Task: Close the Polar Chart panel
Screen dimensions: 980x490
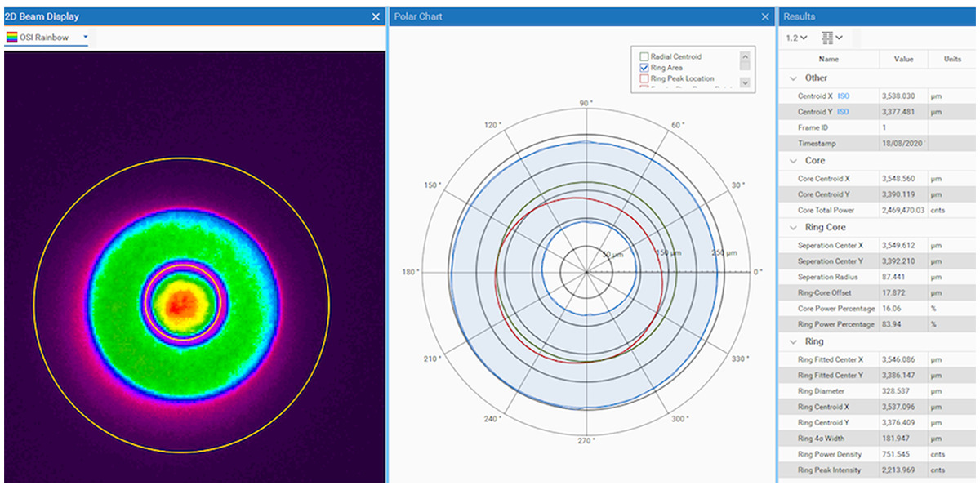Action: 765,16
